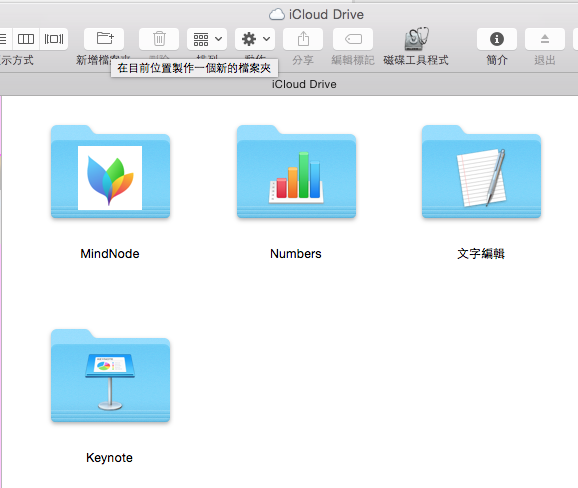The width and height of the screenshot is (578, 488).
Task: Click the Share toolbar button
Action: click(303, 39)
